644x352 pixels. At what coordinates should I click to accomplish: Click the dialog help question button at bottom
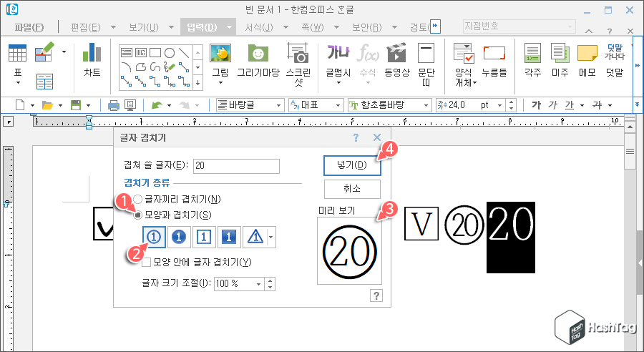point(376,295)
